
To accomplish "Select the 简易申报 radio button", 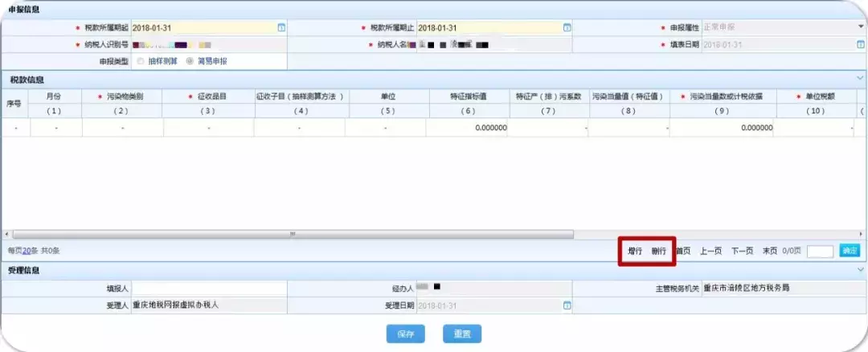I will pos(190,61).
